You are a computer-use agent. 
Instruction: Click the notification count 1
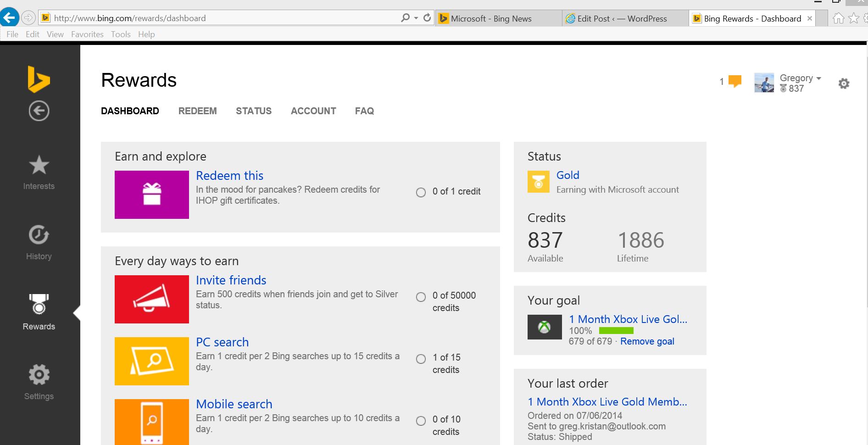point(722,82)
